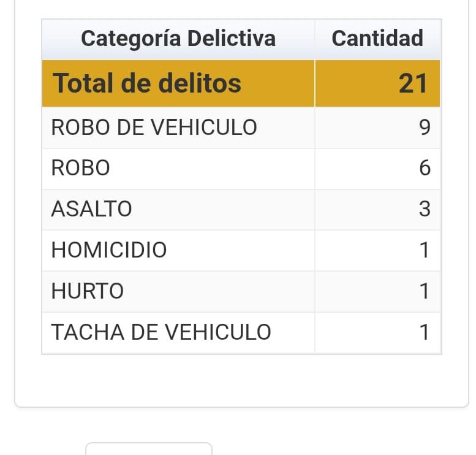
Task: Click the total count value 21
Action: tap(412, 83)
